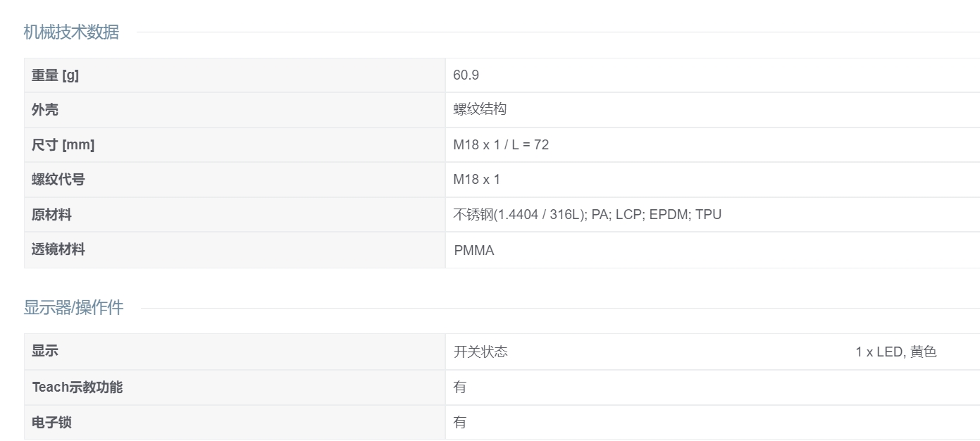Click the 有 value beside Teach示教功能
Viewport: 980px width, 441px height.
point(459,387)
